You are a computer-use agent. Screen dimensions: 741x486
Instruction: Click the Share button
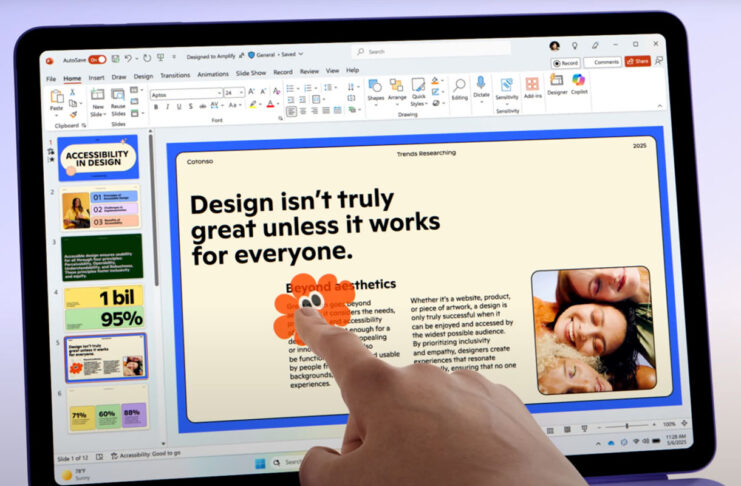point(638,61)
